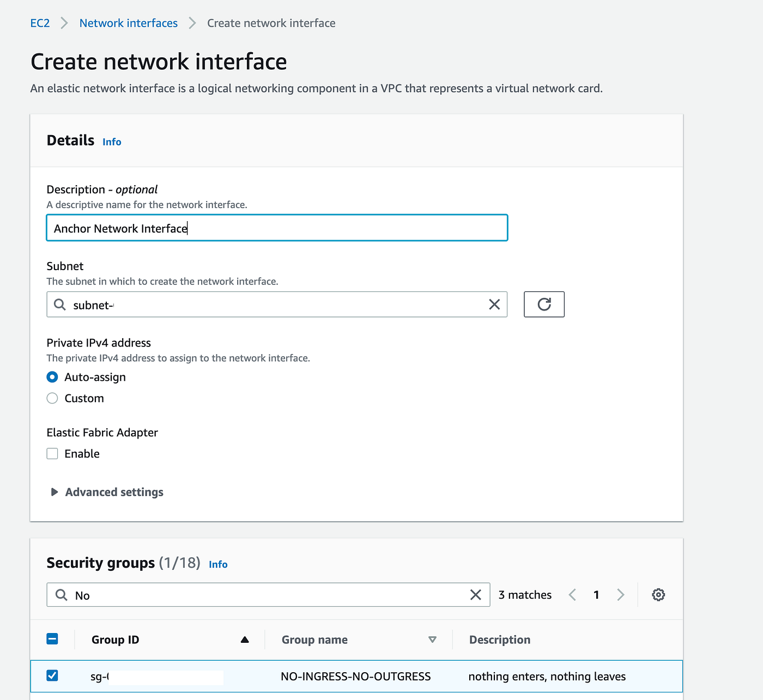
Task: Open Network interfaces breadcrumb link
Action: click(x=129, y=23)
